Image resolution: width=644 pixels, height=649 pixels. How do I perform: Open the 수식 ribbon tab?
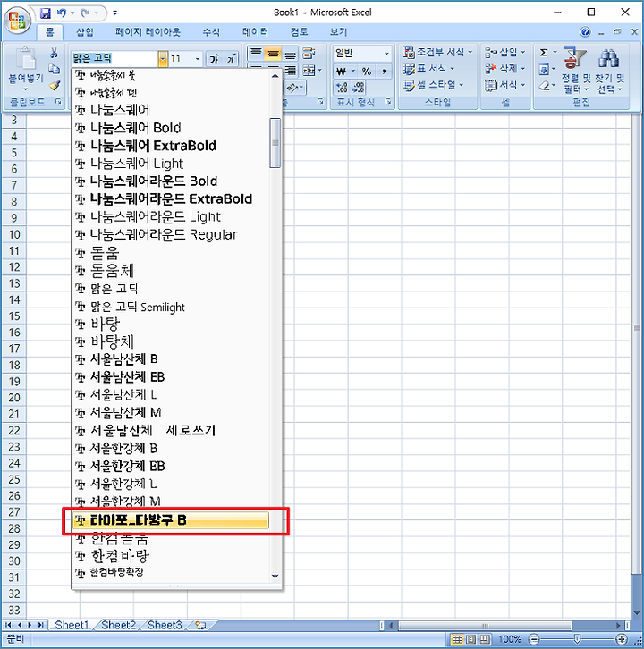(211, 32)
